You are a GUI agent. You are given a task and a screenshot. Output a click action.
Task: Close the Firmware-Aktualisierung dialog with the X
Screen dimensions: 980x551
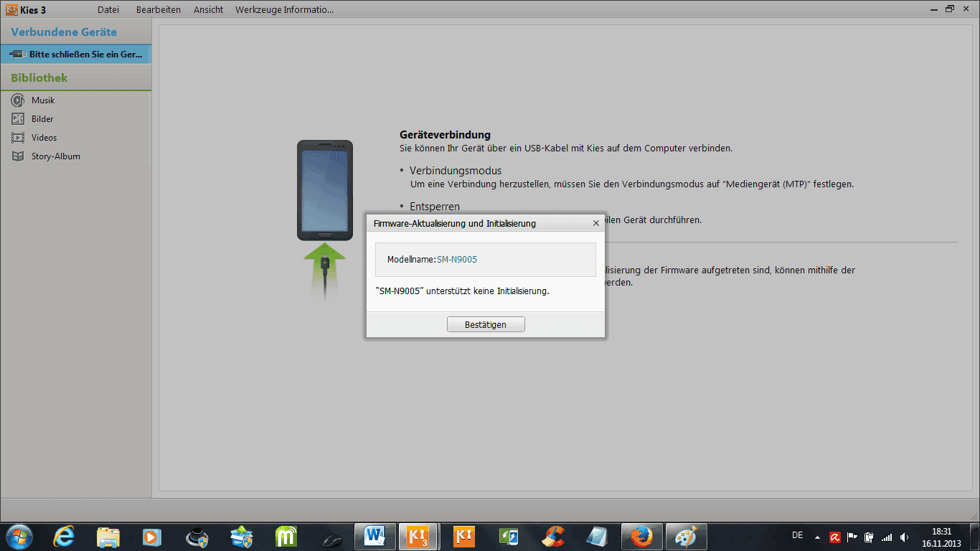(x=595, y=223)
